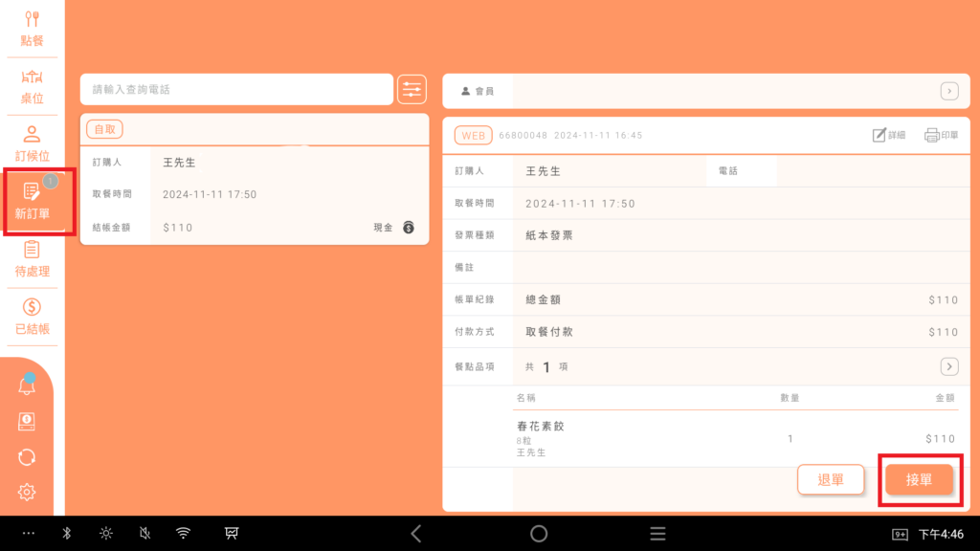Open order 詳細 edit icon
Image resolution: width=980 pixels, height=551 pixels.
coord(888,136)
